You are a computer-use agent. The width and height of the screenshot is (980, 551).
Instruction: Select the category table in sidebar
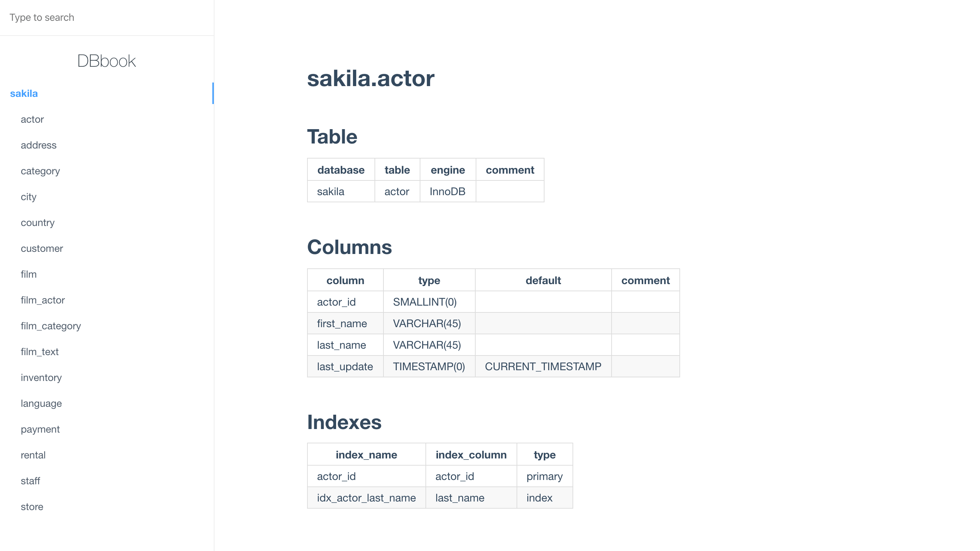40,171
